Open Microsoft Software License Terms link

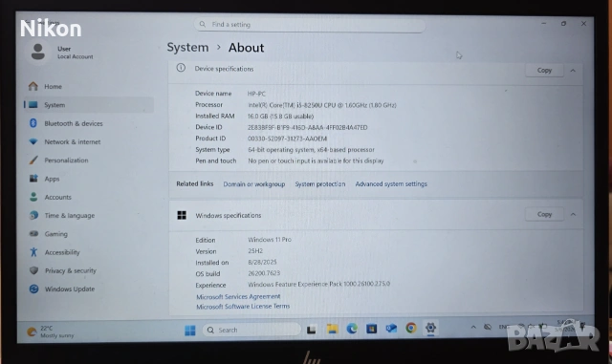pyautogui.click(x=243, y=307)
